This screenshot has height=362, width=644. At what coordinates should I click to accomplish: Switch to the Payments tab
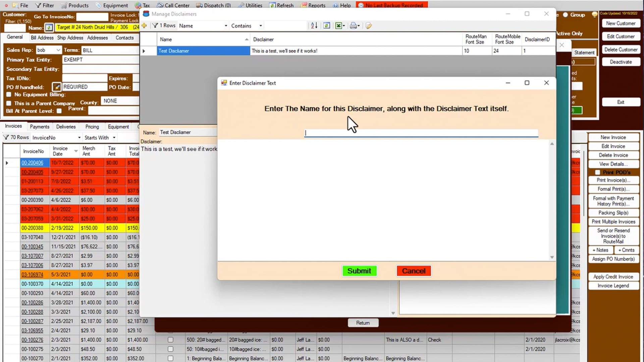click(40, 127)
